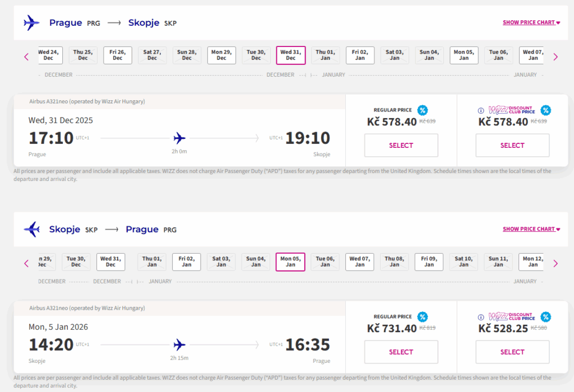
Task: Click Wizz Discount Club info icon on outbound flight
Action: pos(480,111)
